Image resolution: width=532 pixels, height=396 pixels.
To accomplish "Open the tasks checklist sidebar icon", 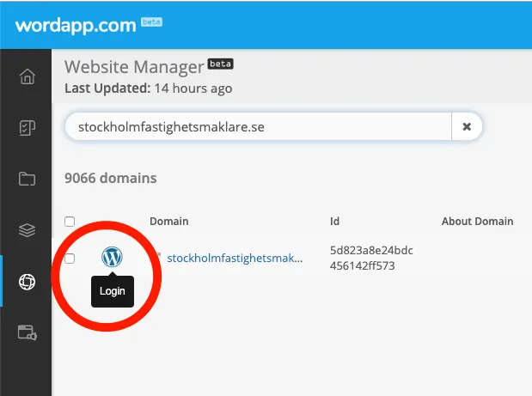I will click(x=28, y=128).
